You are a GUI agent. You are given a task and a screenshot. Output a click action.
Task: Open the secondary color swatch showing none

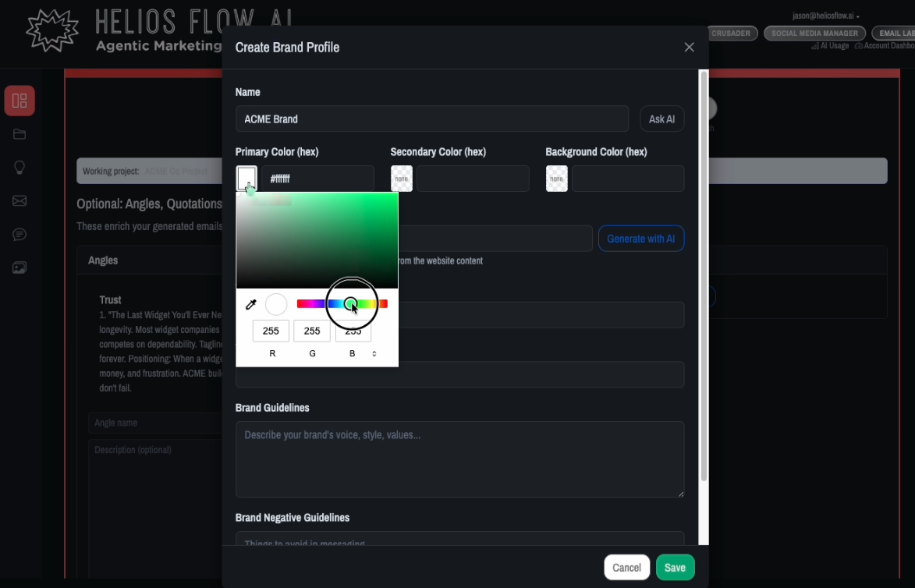pos(402,179)
